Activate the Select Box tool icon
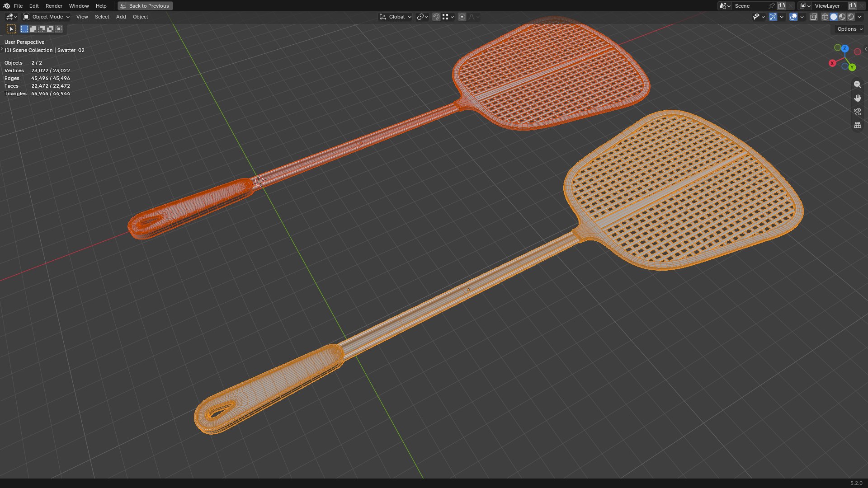Viewport: 868px width, 488px height. [11, 29]
